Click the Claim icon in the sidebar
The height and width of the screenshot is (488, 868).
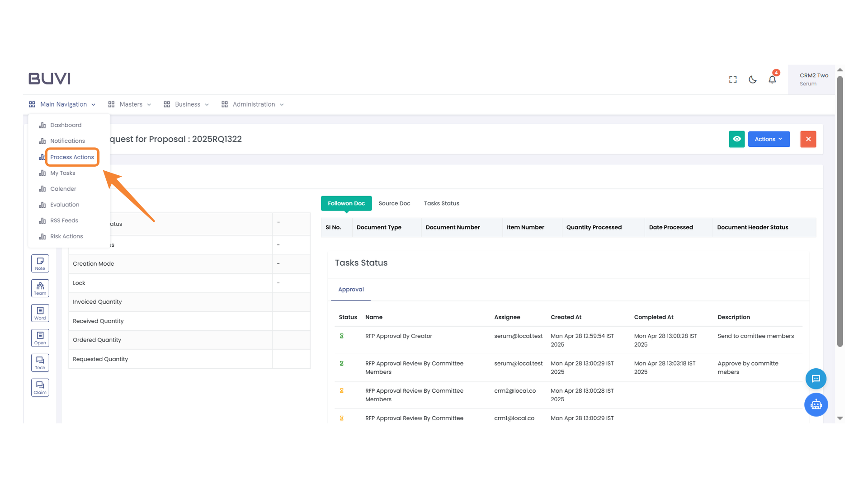pos(40,387)
